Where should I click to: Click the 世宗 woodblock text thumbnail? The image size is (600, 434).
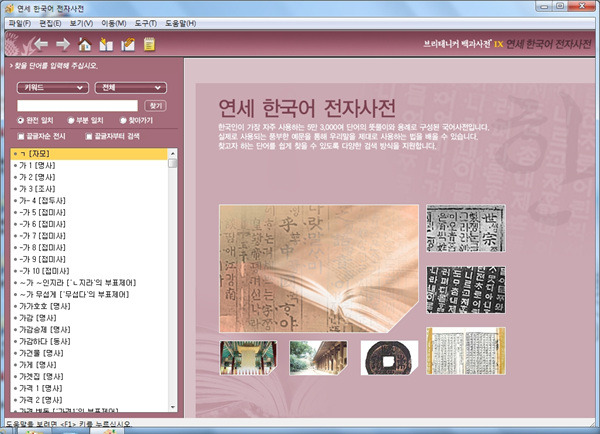(466, 228)
